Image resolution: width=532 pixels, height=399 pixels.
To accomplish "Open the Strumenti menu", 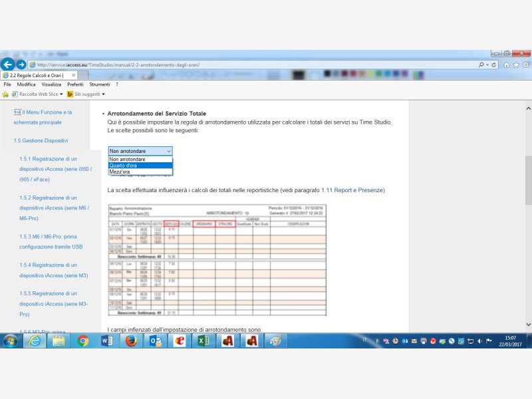I will tap(100, 84).
